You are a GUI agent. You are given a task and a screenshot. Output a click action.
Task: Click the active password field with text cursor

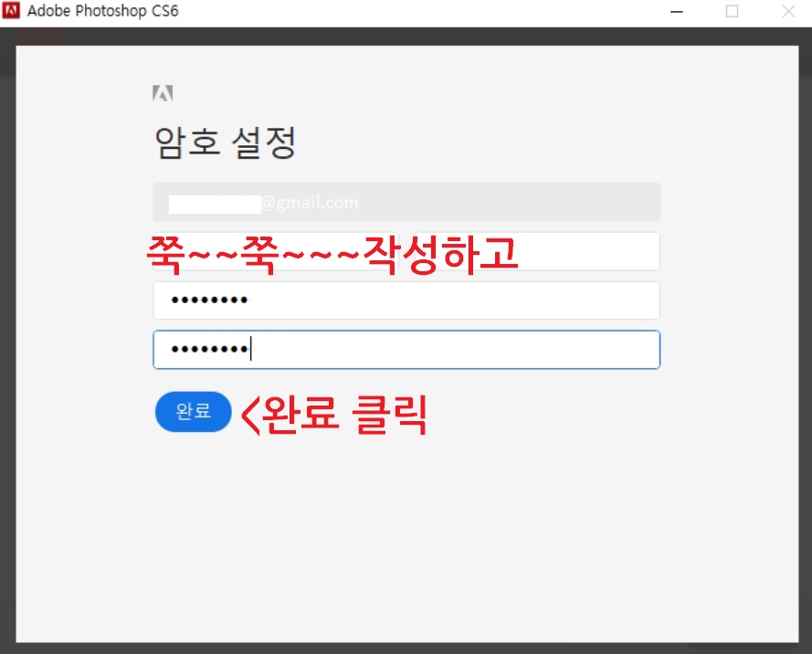[406, 349]
